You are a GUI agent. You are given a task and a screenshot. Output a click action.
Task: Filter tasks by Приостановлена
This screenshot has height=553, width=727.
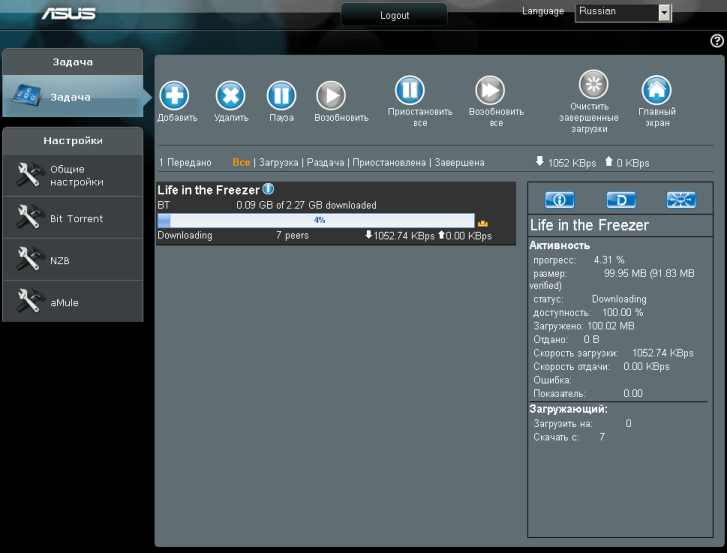tap(389, 162)
